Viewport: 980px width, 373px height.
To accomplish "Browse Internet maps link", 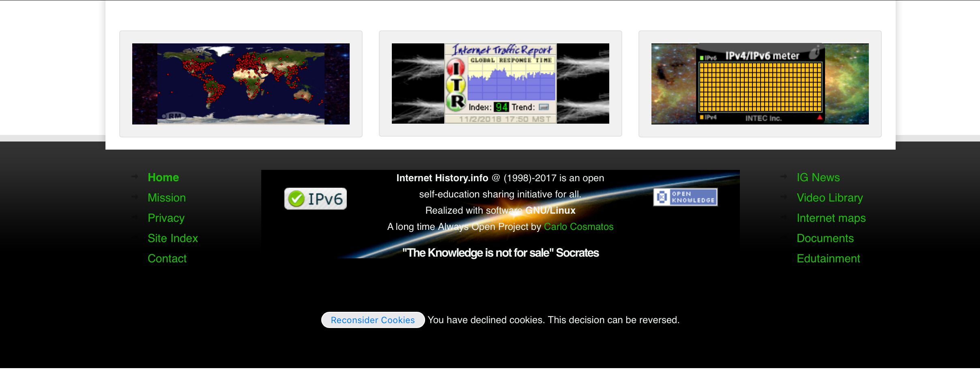I will [x=831, y=218].
